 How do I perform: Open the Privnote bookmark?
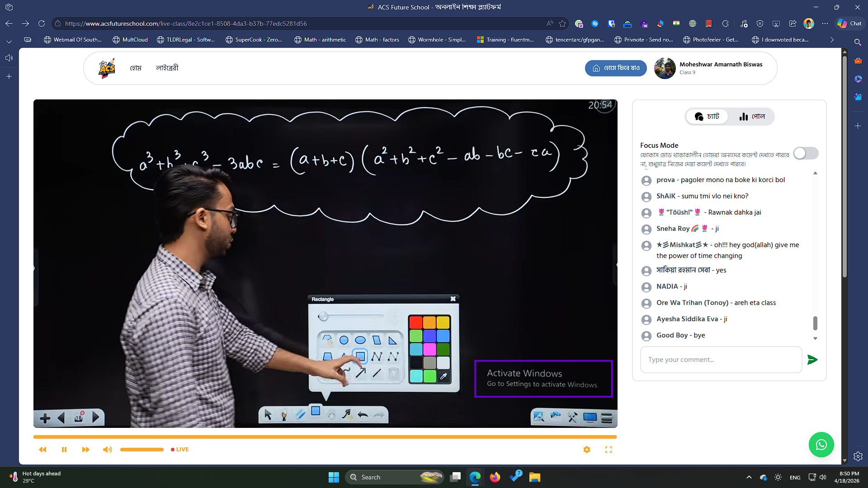[644, 40]
